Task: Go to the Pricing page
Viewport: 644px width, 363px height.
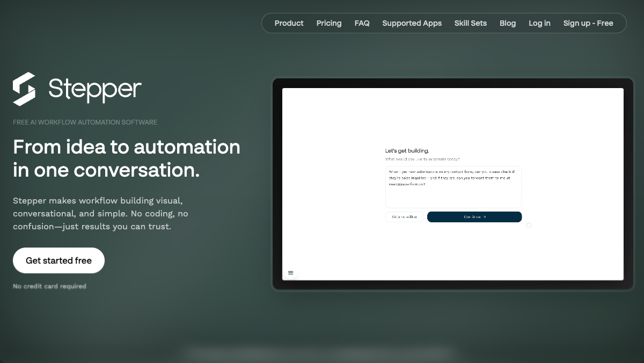Action: click(329, 23)
